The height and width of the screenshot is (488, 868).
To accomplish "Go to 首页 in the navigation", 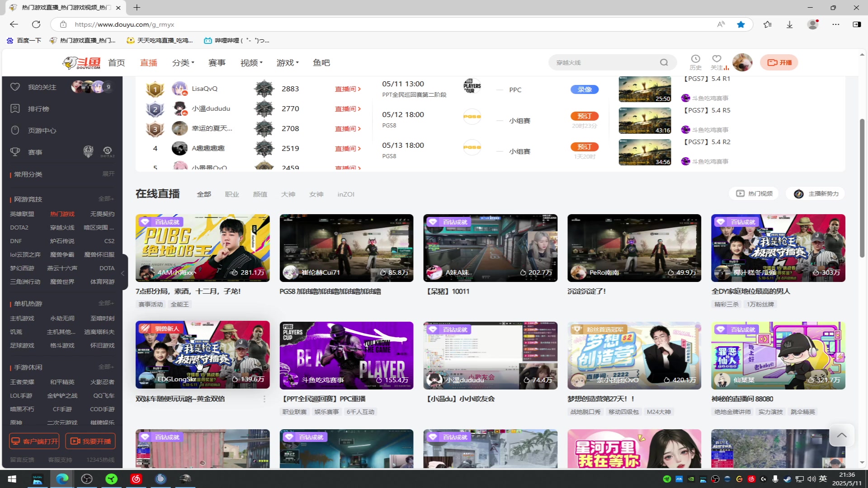I will point(116,63).
